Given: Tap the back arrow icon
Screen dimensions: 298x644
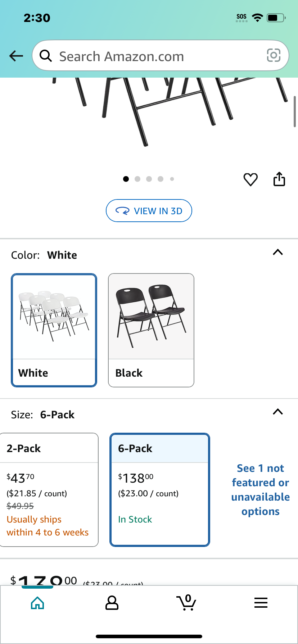Looking at the screenshot, I should point(16,56).
